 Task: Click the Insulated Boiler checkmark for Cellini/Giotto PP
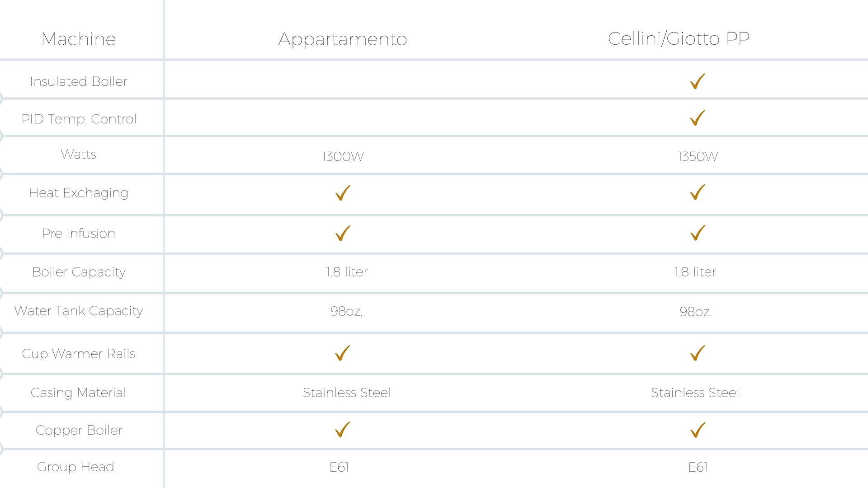click(x=698, y=81)
